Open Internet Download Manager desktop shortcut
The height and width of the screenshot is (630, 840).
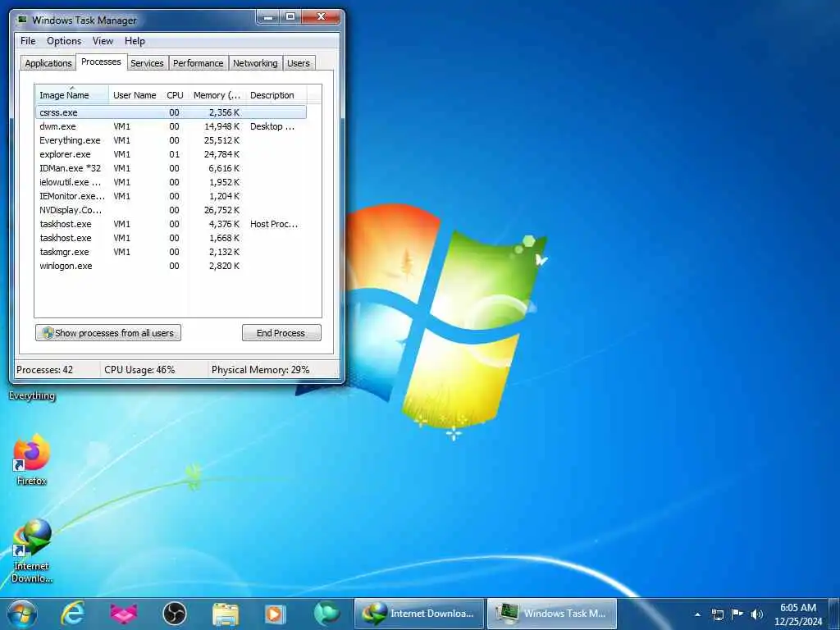pyautogui.click(x=32, y=550)
